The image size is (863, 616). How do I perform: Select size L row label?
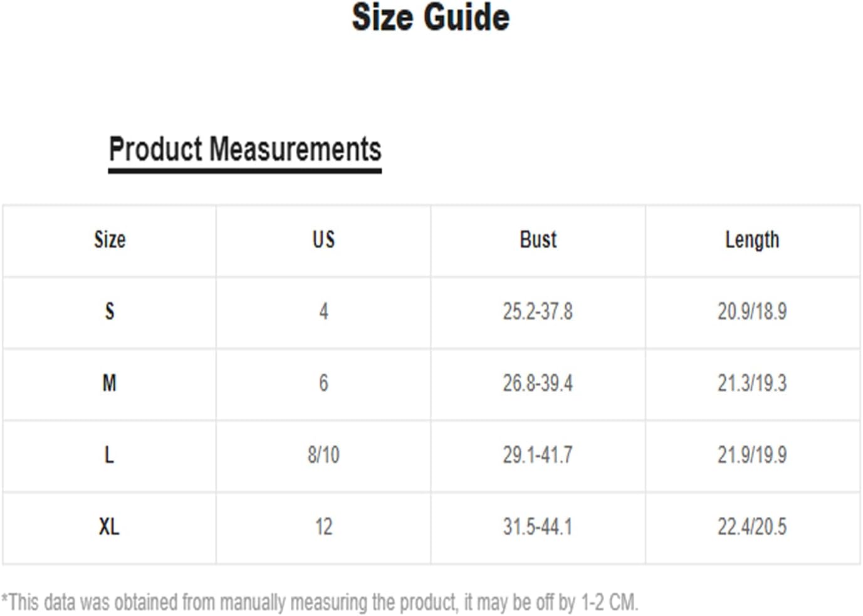(110, 455)
